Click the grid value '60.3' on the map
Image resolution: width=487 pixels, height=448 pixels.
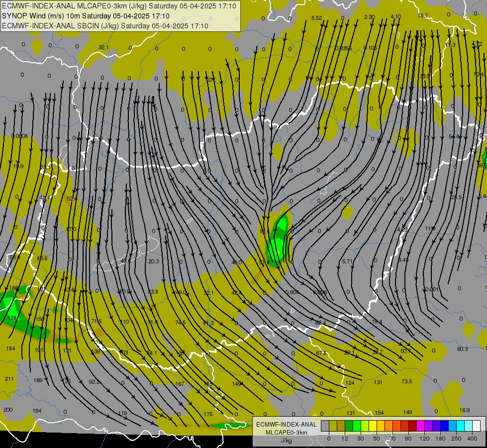[463, 349]
